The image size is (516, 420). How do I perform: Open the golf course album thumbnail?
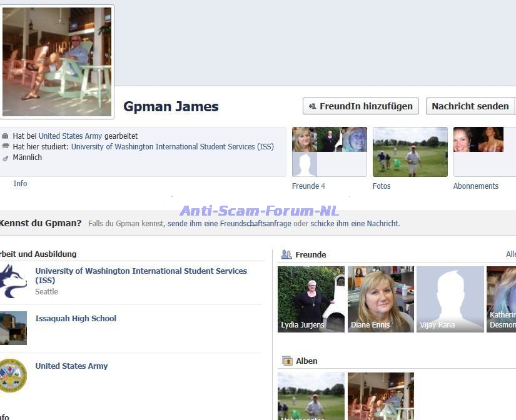[311, 396]
